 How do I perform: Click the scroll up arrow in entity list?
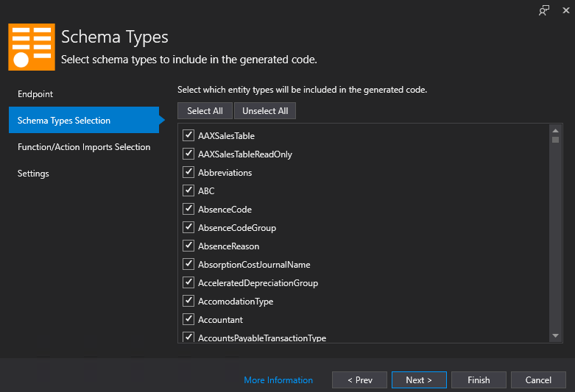[x=556, y=131]
